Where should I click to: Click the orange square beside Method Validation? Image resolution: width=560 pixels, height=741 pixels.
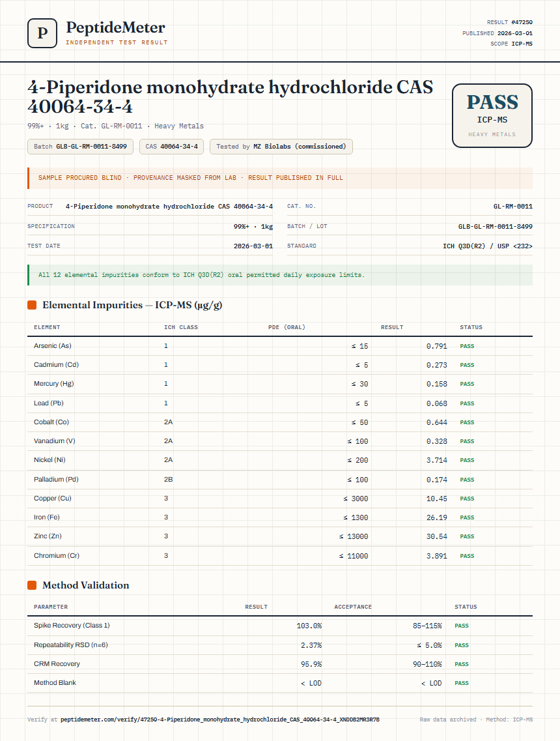pos(32,585)
